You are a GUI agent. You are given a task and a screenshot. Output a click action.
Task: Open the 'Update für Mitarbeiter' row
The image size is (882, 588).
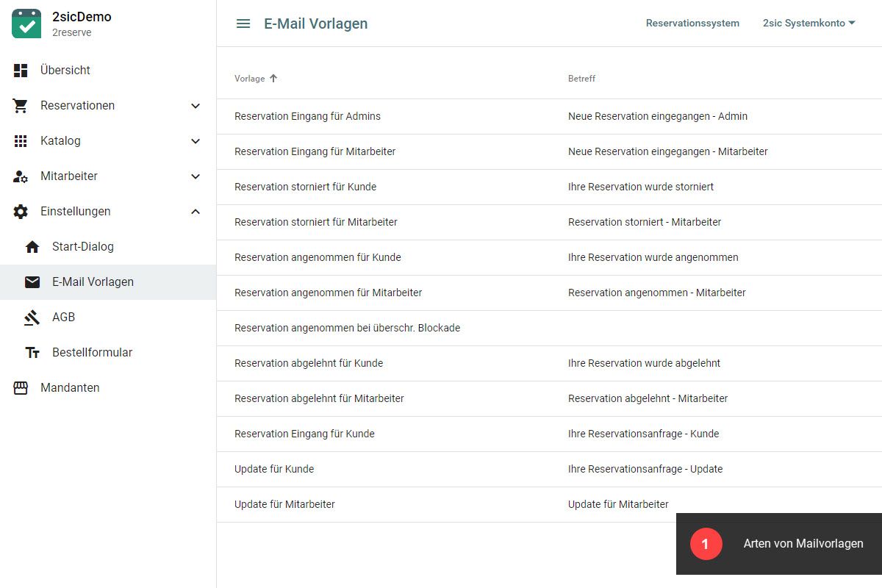tap(284, 504)
